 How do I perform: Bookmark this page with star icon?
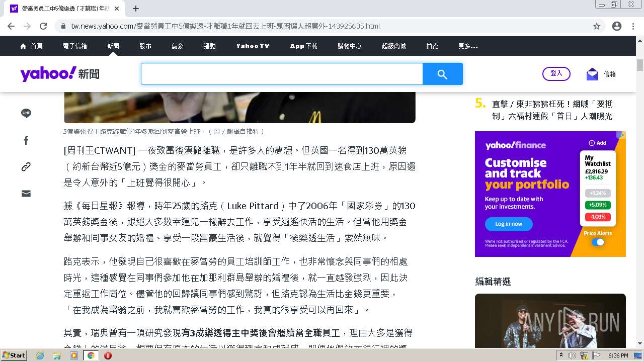(597, 26)
